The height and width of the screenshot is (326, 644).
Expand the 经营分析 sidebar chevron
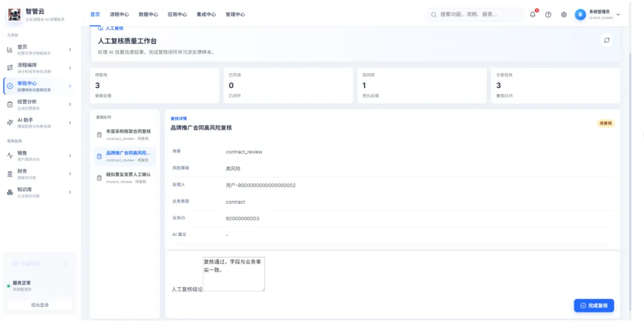[x=70, y=104]
